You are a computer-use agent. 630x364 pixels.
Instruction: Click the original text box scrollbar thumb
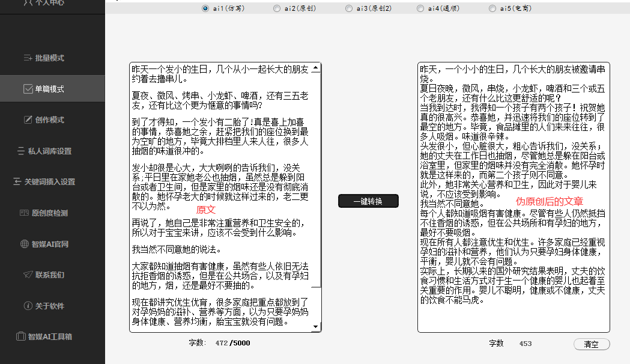(x=316, y=180)
